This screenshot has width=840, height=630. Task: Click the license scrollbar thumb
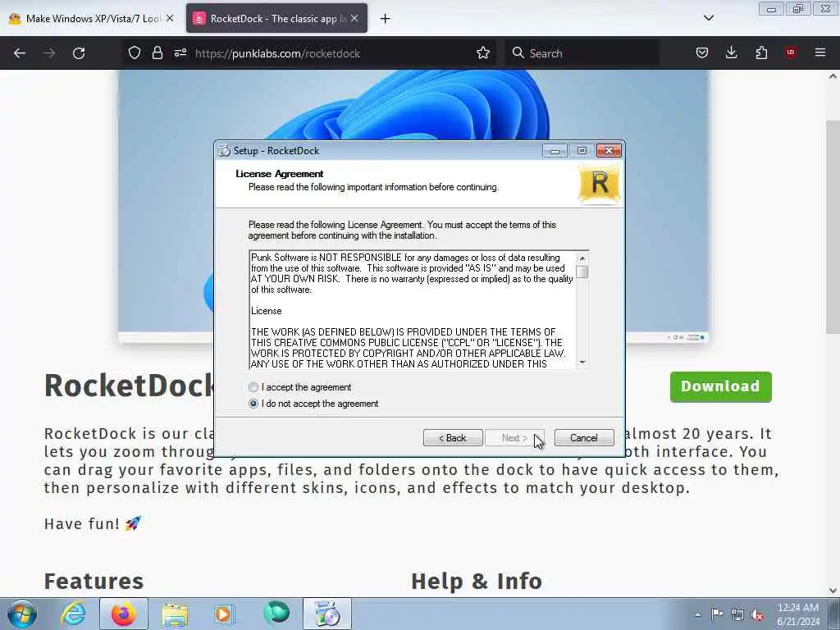tap(582, 272)
